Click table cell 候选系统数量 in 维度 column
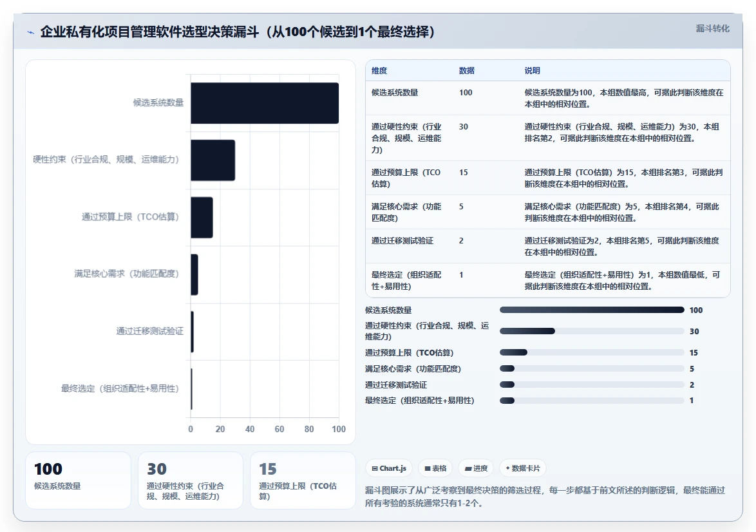The height and width of the screenshot is (532, 756). 395,93
